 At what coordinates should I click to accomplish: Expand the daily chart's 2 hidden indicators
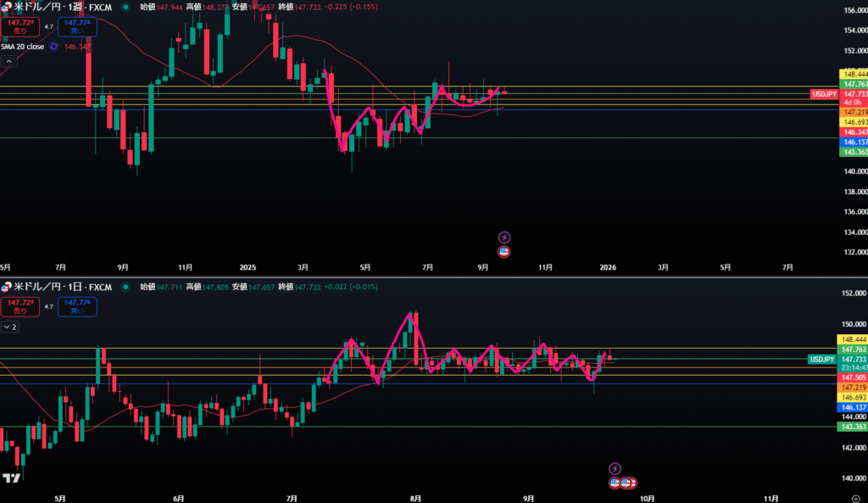[9, 326]
